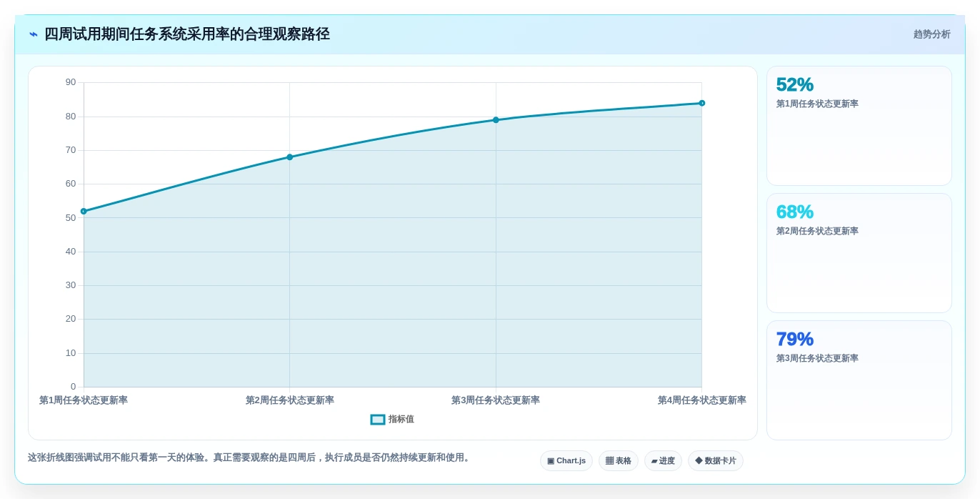Click the 表格 tag chip
Screen dimensions: 980x499
[619, 461]
